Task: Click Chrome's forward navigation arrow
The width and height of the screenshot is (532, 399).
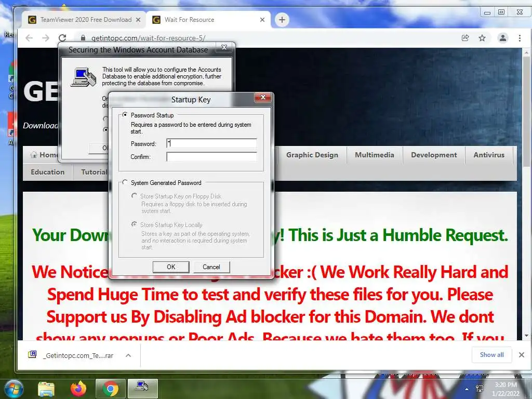Action: tap(46, 38)
